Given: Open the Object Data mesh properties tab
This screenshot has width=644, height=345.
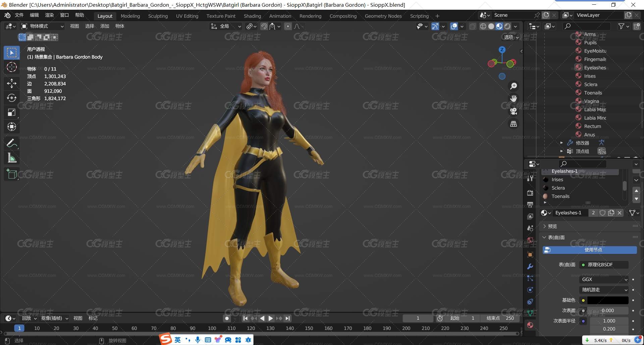Looking at the screenshot, I should tap(530, 313).
